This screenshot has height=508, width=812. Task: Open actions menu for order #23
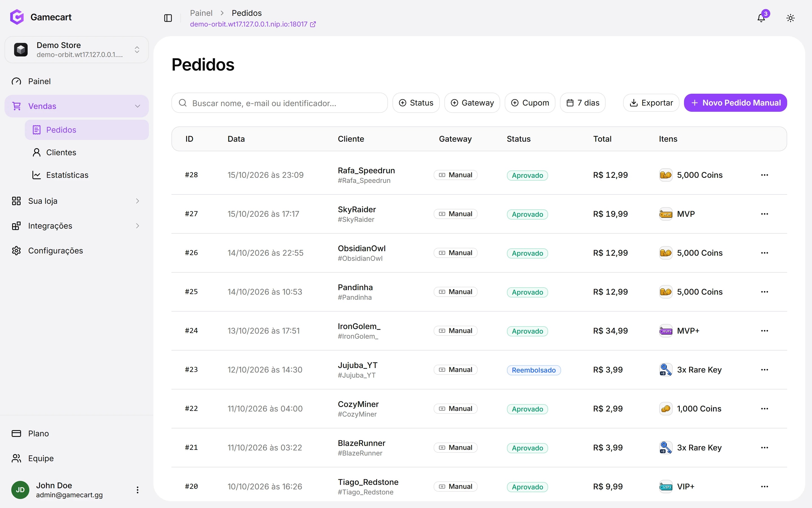[x=764, y=370]
